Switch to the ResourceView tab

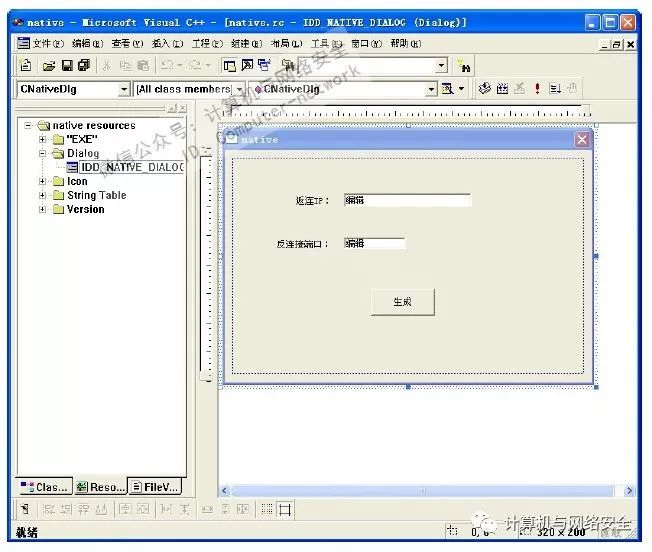coord(100,487)
